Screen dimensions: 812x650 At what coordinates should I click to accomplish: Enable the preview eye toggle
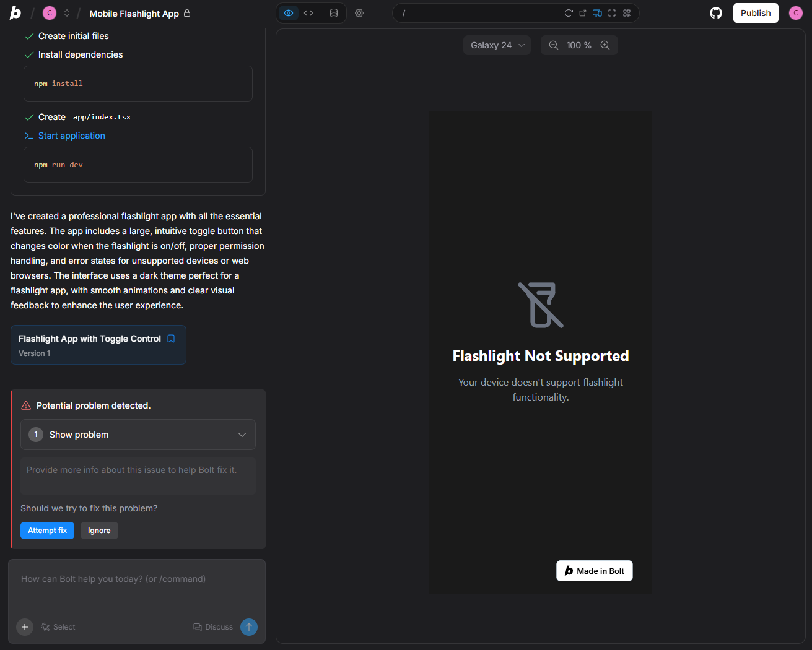pos(288,12)
